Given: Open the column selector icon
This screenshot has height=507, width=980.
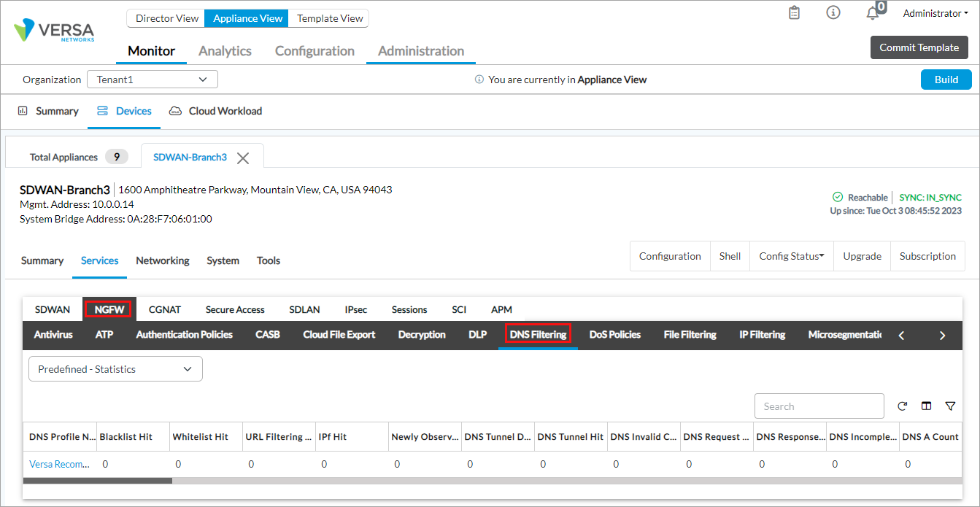Looking at the screenshot, I should (x=926, y=406).
